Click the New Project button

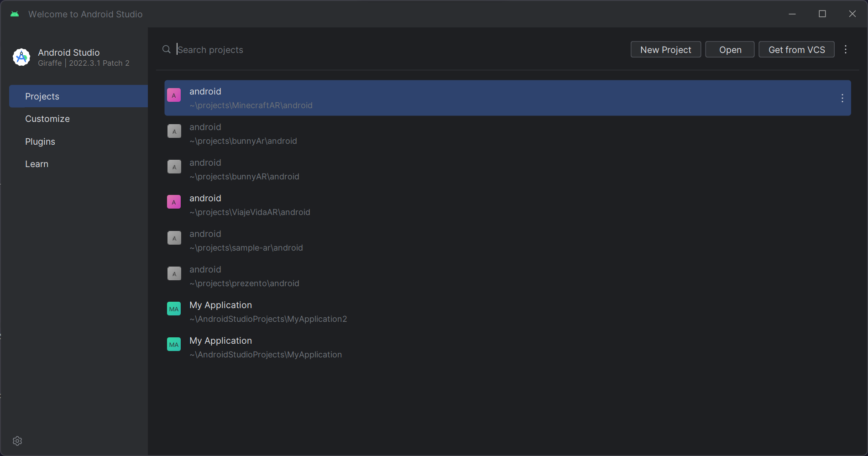click(x=666, y=49)
